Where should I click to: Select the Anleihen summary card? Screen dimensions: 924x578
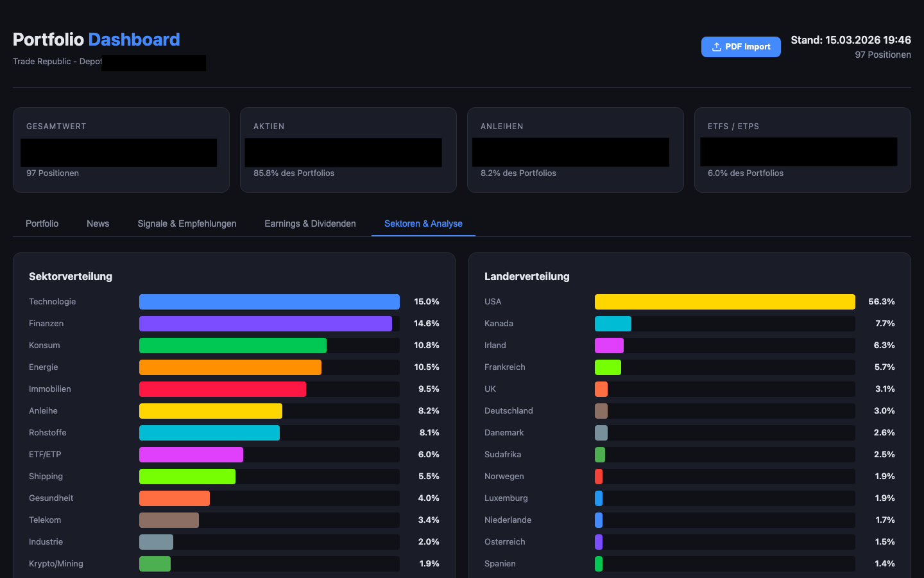tap(575, 150)
